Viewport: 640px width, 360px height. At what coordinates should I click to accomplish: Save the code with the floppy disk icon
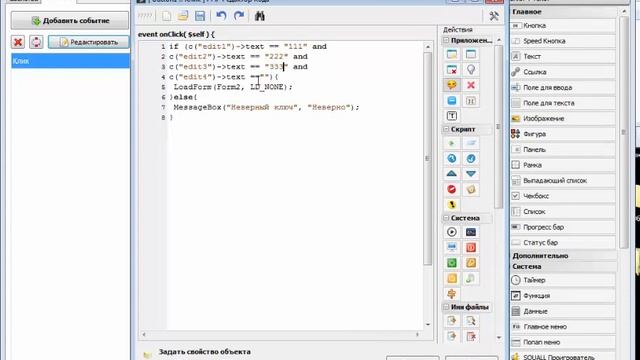coord(200,16)
